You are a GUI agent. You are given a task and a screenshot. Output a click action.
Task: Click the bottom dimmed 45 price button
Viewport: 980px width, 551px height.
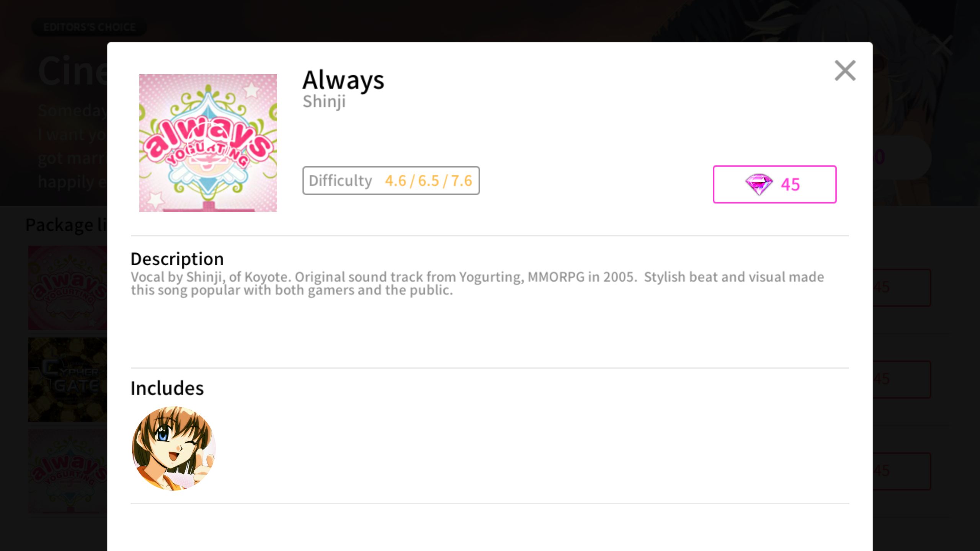tap(902, 471)
